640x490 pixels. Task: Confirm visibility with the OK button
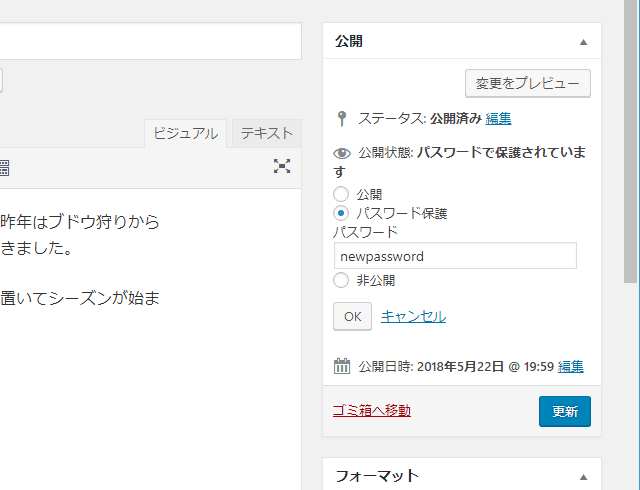(x=352, y=316)
